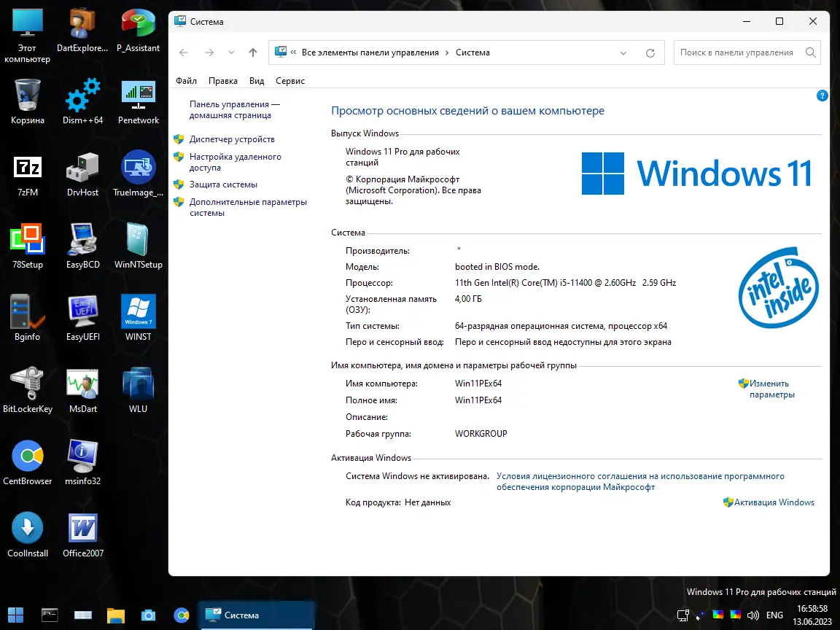The image size is (840, 630).
Task: Launch Dism++64 from the desktop
Action: coord(82,102)
